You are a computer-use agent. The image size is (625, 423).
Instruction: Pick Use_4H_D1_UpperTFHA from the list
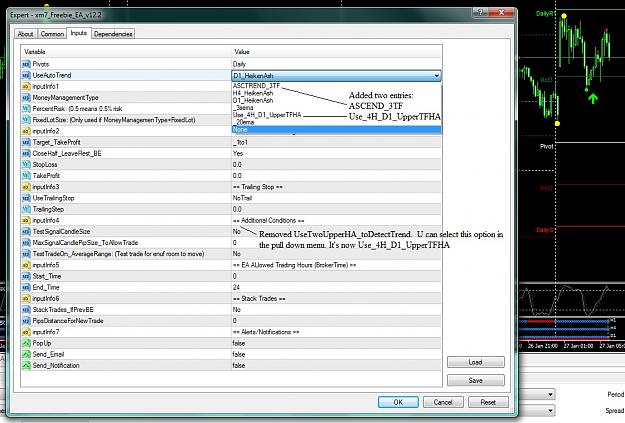(x=267, y=115)
